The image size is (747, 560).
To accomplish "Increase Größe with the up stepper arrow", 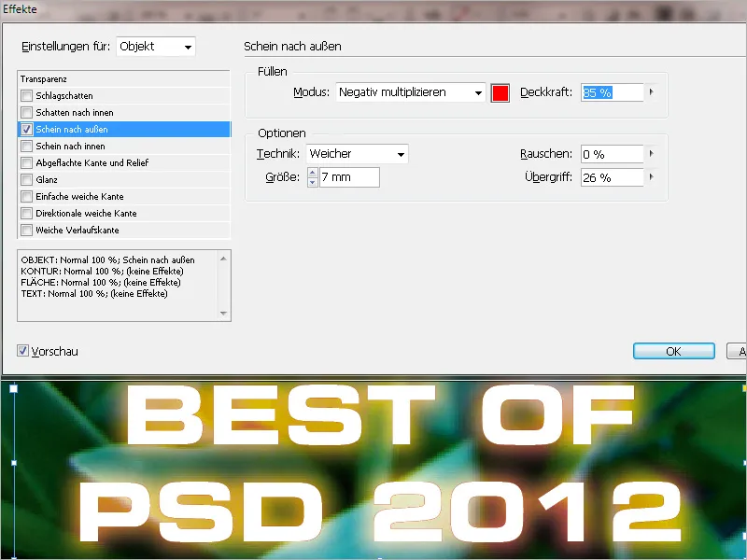I will tap(313, 173).
